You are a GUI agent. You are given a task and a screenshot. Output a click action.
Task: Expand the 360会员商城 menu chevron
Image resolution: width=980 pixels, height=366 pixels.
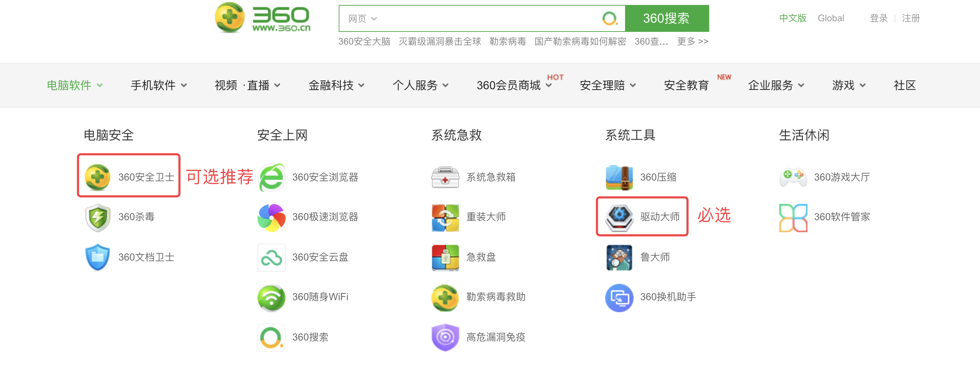click(549, 85)
